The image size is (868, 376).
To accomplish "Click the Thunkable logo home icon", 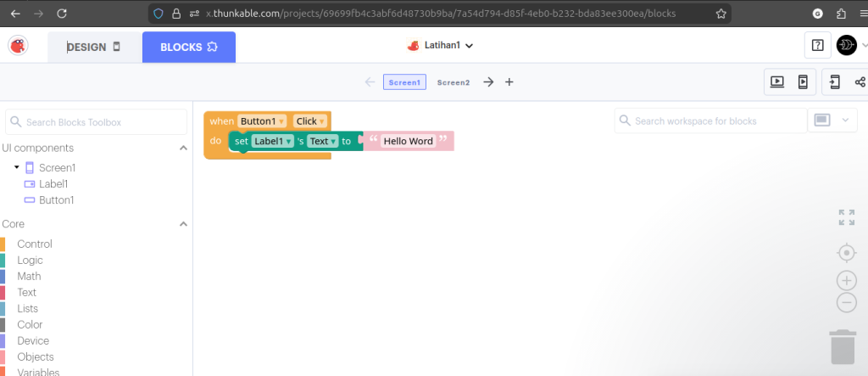I will (19, 46).
